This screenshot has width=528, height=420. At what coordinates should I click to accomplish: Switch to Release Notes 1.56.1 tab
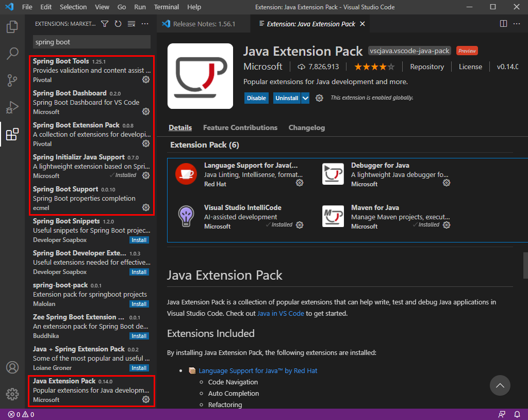click(x=203, y=24)
